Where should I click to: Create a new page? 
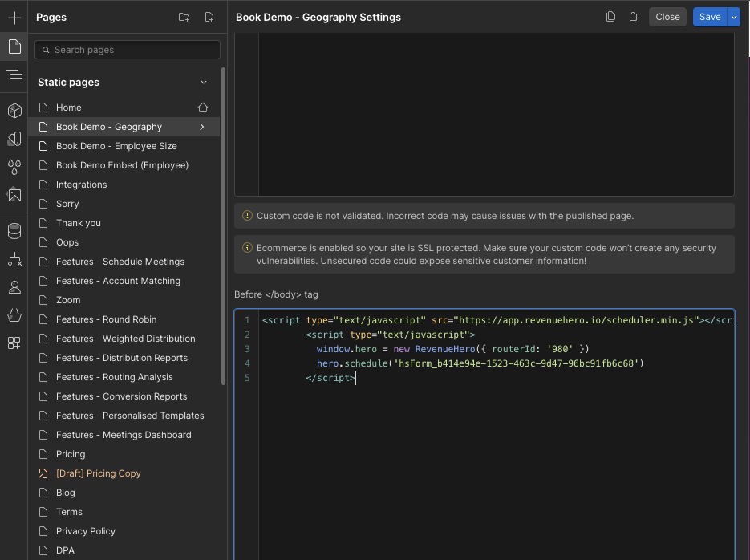[x=209, y=17]
